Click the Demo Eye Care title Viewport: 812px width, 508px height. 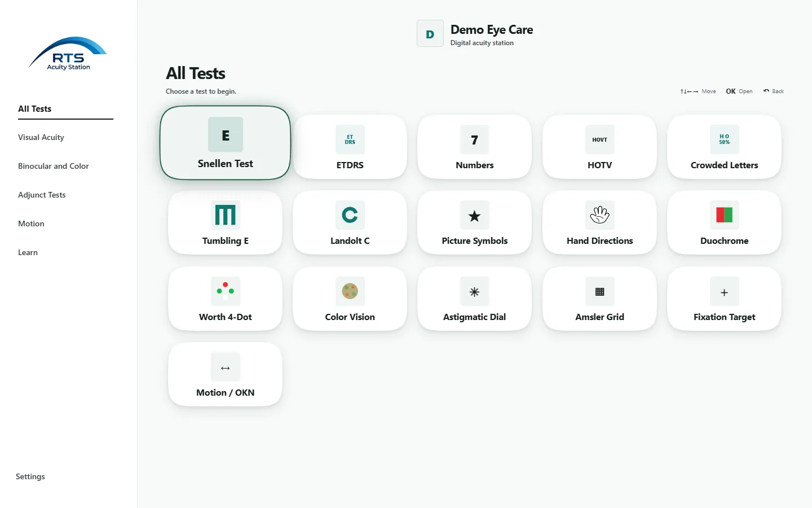click(492, 30)
